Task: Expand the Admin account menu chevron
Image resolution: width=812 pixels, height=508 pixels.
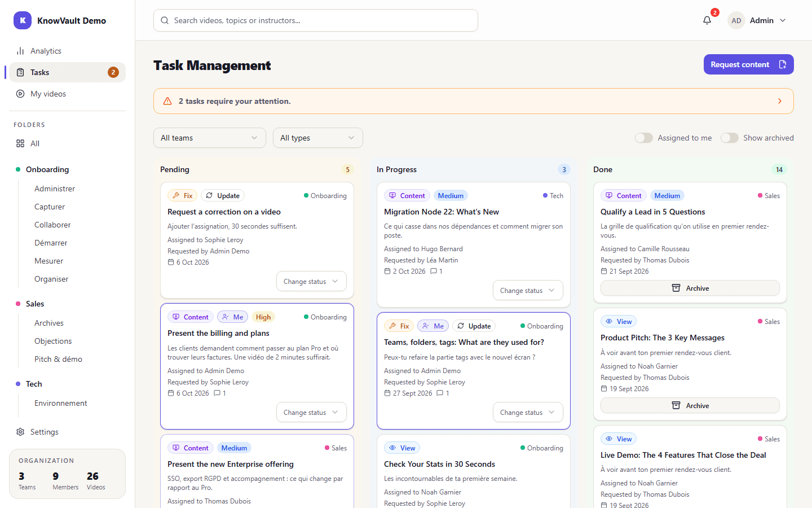Action: (783, 20)
